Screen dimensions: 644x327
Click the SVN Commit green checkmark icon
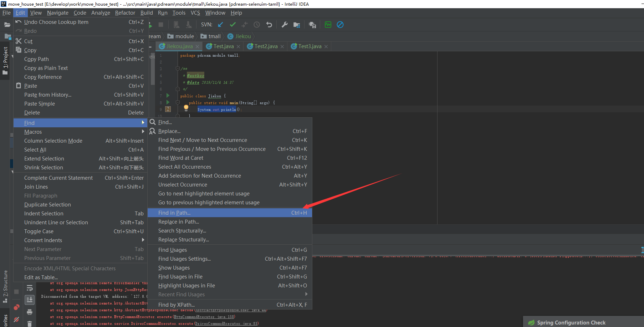pyautogui.click(x=233, y=25)
